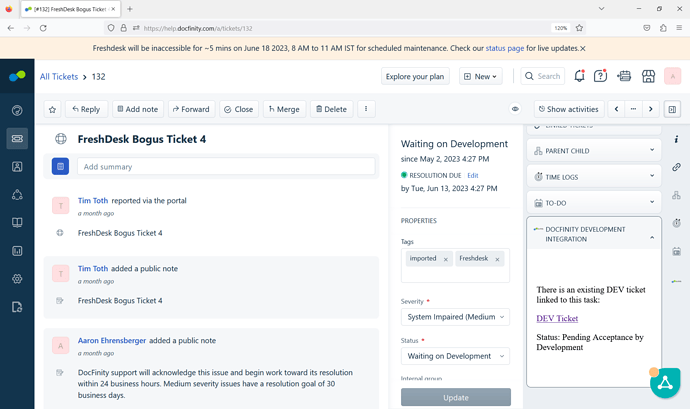Image resolution: width=690 pixels, height=409 pixels.
Task: Open the Analytics reports sidebar icon
Action: (x=17, y=251)
